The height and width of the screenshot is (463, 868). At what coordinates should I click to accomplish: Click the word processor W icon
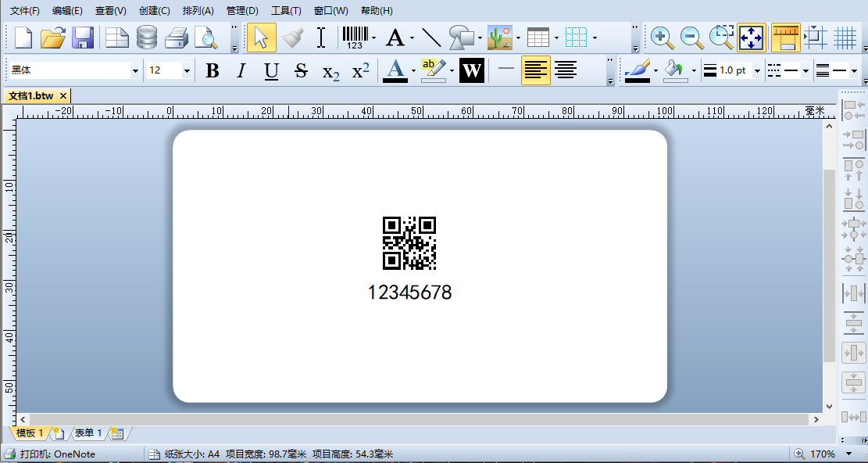click(472, 70)
